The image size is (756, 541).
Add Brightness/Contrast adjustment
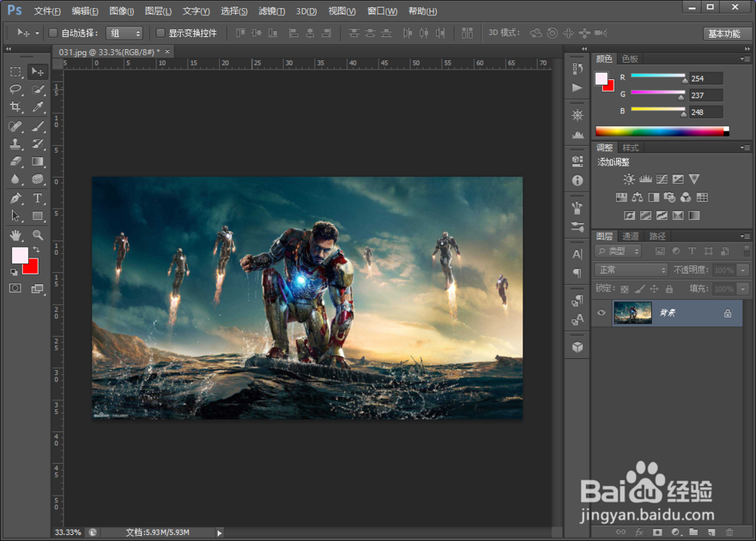629,179
